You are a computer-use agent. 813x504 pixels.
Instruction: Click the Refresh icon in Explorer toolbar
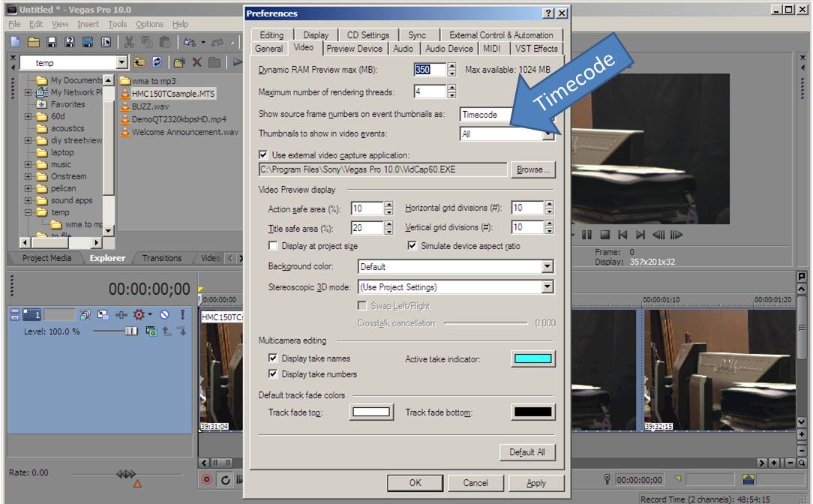(157, 63)
